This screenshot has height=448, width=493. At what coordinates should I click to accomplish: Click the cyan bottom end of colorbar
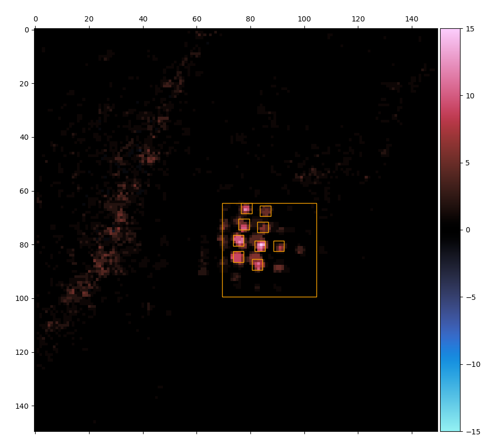[x=450, y=429]
